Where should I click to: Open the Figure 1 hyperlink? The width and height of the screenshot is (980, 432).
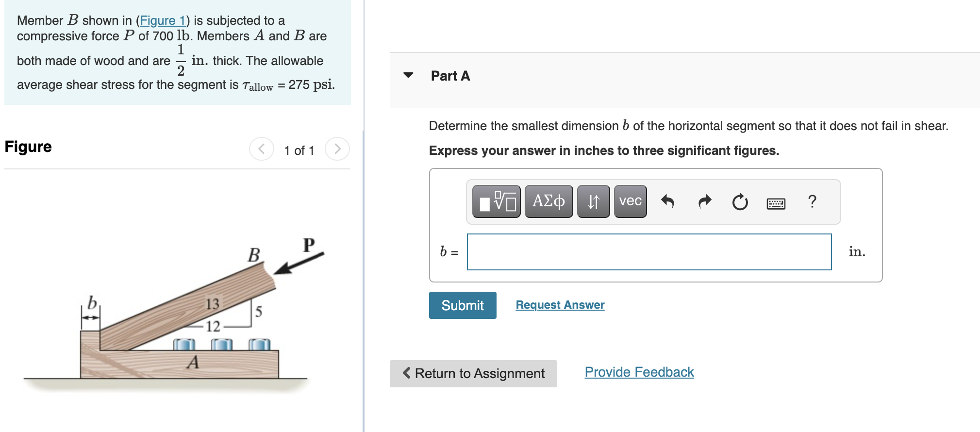(163, 20)
